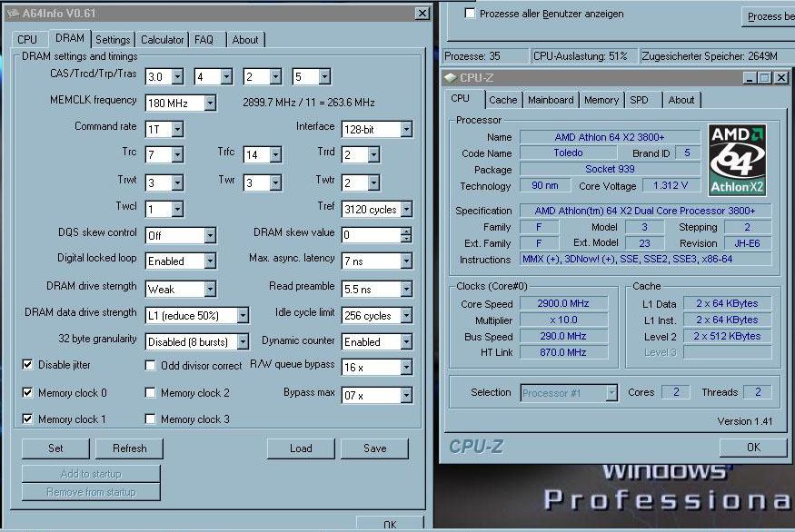Viewport: 795px width, 532px height.
Task: Check Prozesse aller Benutzer anzeigen
Action: coord(470,14)
